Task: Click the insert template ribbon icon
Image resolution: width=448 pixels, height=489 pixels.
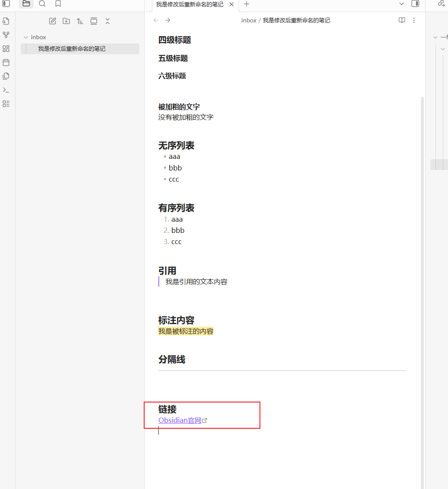Action: click(x=6, y=76)
